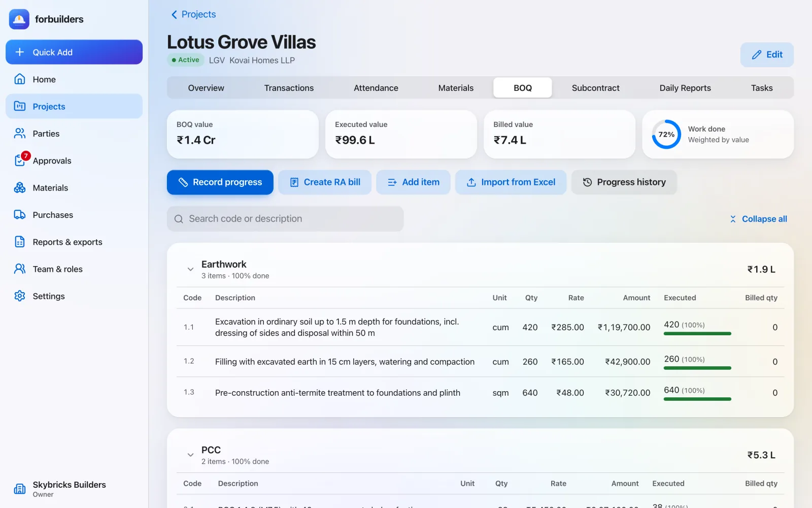The height and width of the screenshot is (508, 812).
Task: Open Parties via the people icon
Action: (20, 134)
